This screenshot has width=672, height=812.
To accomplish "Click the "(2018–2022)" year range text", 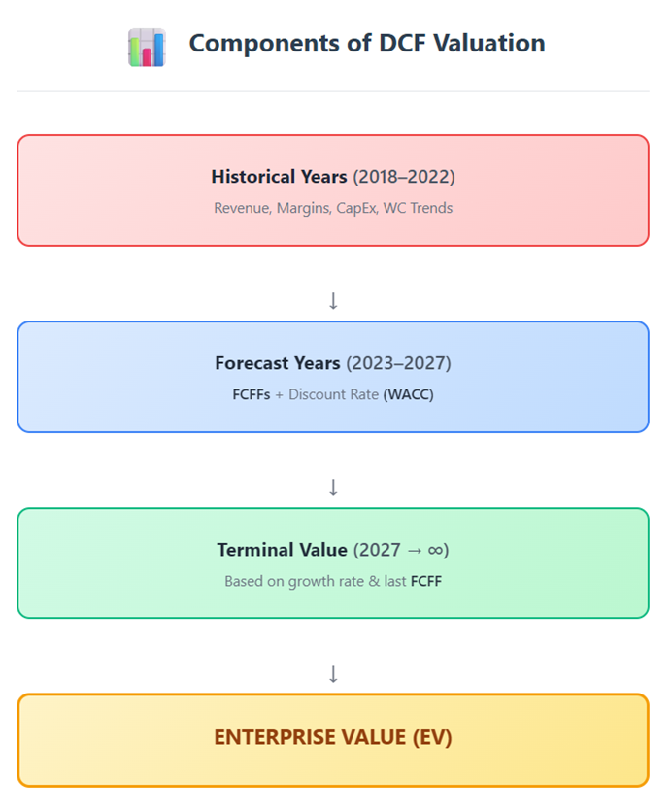I will point(404,177).
